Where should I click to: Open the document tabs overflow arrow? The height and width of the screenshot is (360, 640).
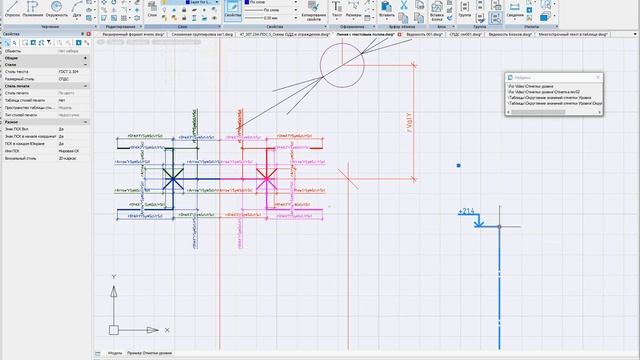click(635, 34)
